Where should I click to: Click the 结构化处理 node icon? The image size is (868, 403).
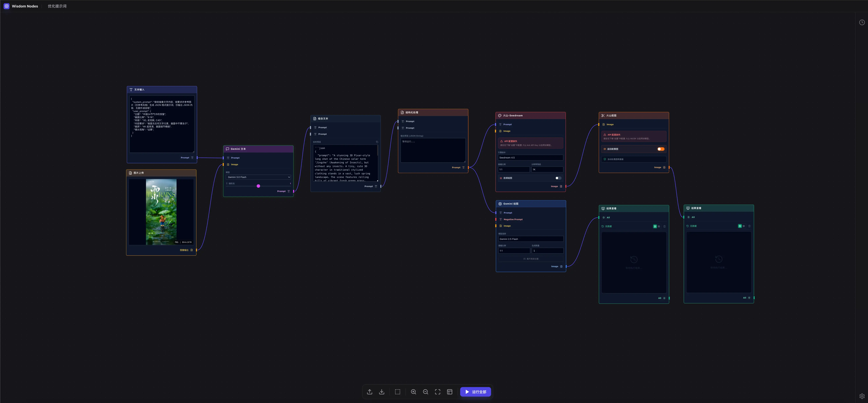402,113
